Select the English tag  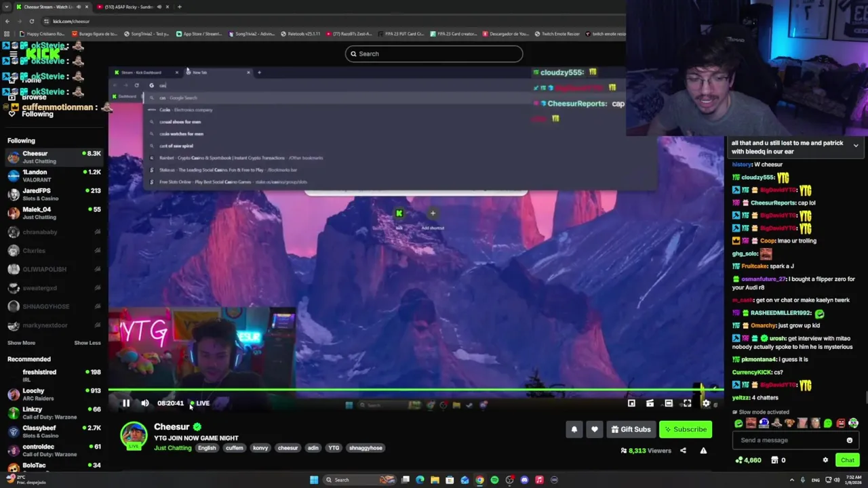(207, 448)
